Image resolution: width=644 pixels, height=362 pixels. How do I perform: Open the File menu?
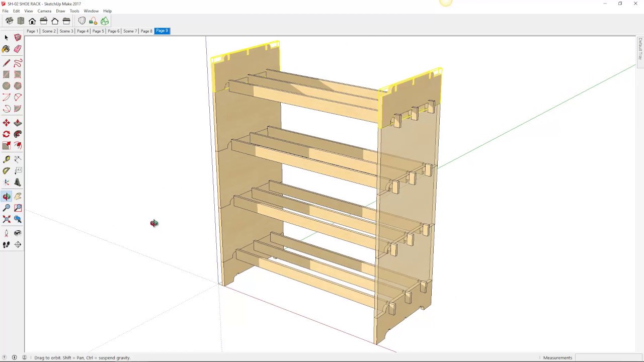point(5,11)
